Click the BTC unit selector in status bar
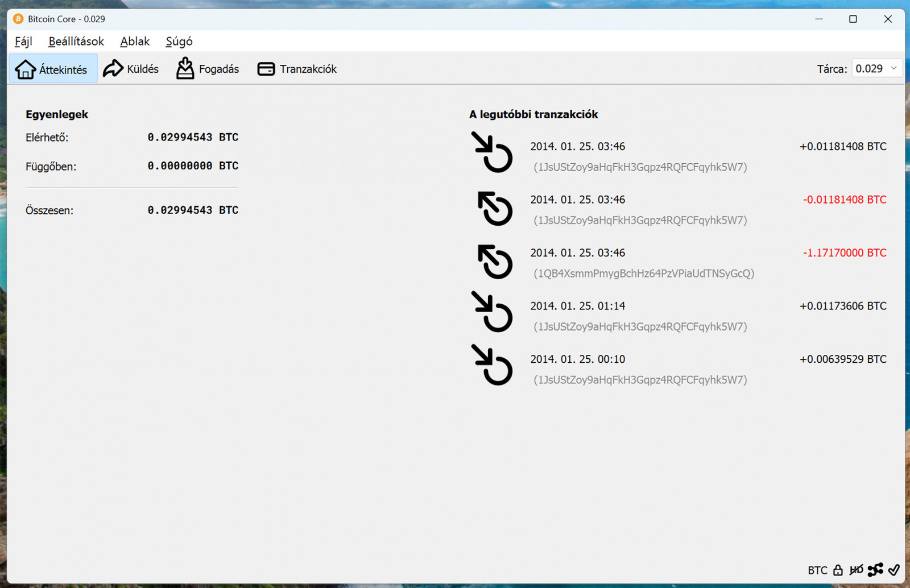The image size is (910, 588). point(817,570)
